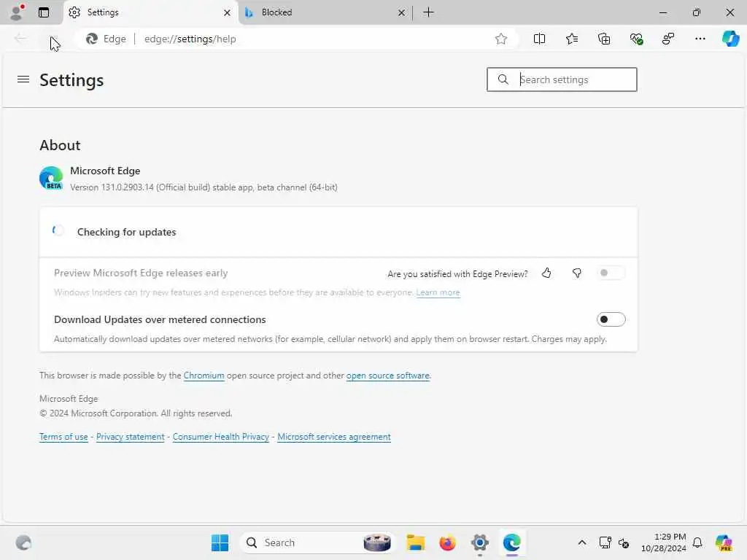Open Settings and more ellipsis menu
This screenshot has height=560, width=747.
(x=700, y=39)
